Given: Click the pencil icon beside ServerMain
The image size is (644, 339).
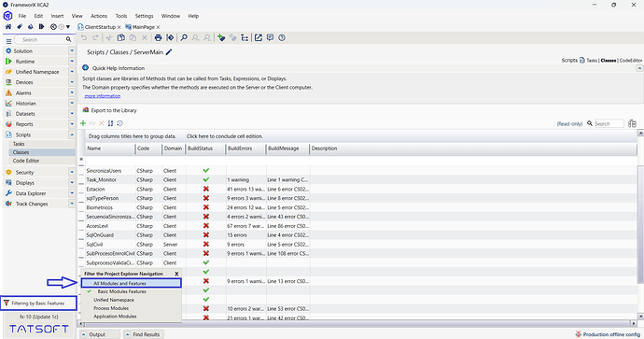Looking at the screenshot, I should coord(169,52).
